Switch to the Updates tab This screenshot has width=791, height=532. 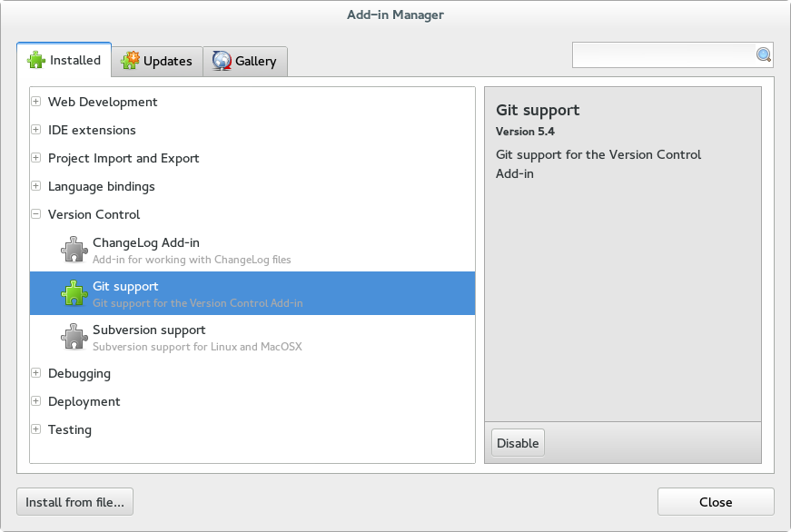click(157, 61)
